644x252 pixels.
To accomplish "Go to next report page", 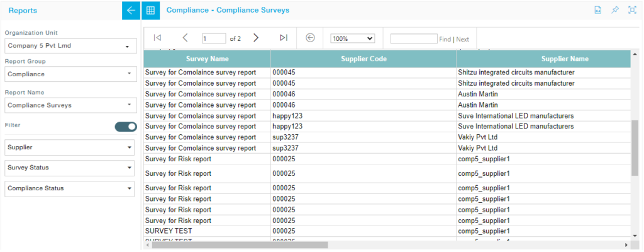I will (256, 38).
